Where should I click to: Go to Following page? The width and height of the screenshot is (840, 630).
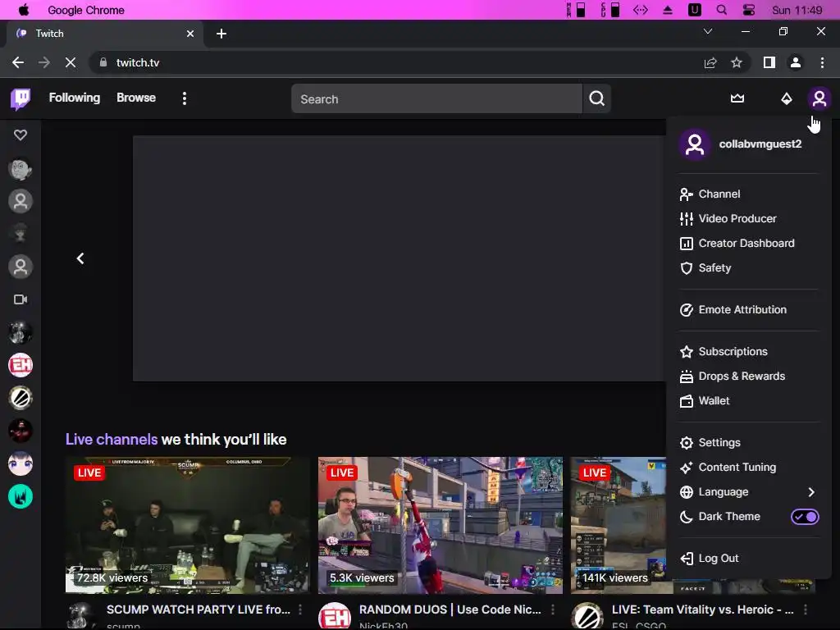pos(75,98)
